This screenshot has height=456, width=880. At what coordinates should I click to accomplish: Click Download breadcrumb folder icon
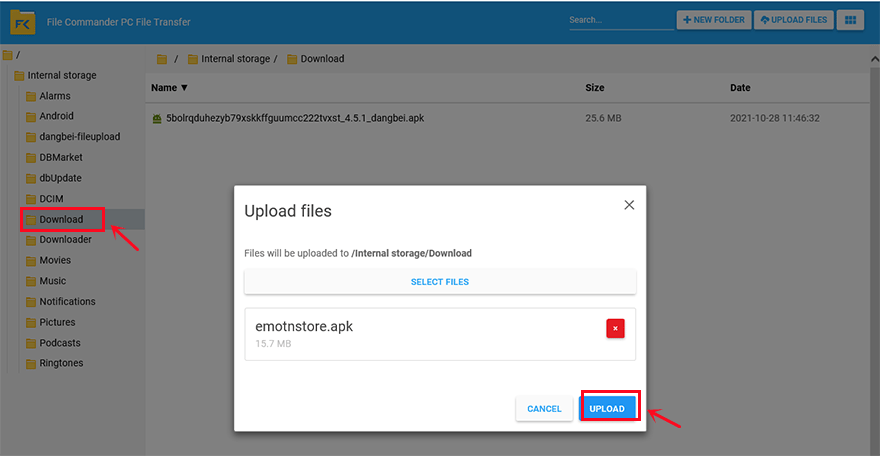pyautogui.click(x=292, y=59)
